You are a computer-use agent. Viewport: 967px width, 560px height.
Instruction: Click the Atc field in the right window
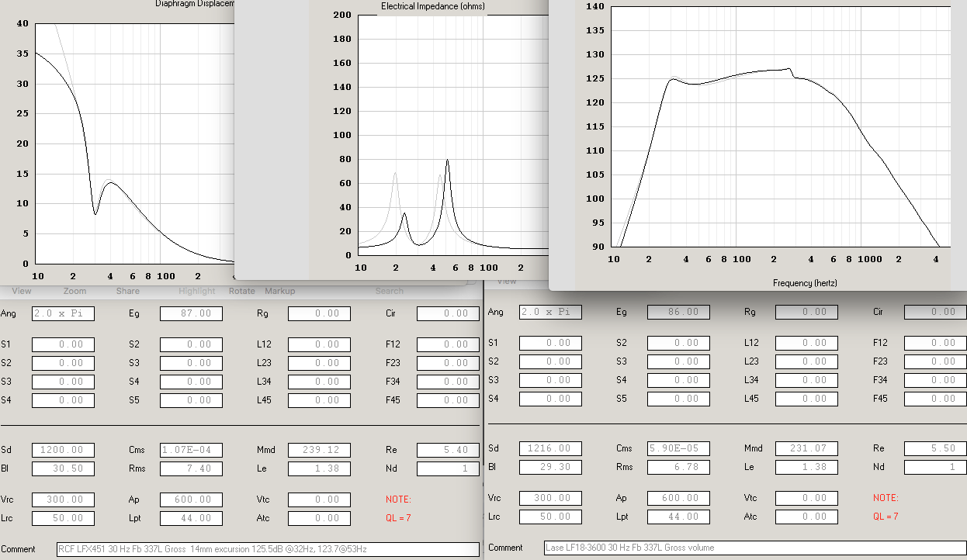click(x=807, y=517)
